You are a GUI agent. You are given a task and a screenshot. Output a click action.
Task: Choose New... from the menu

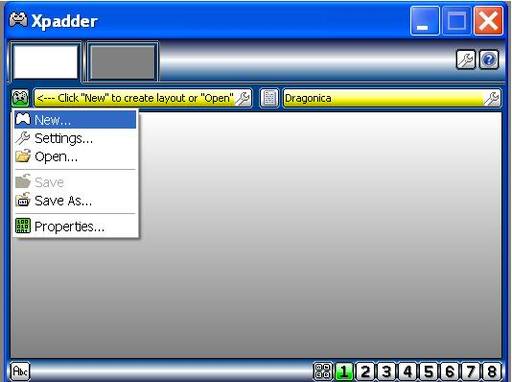(x=75, y=120)
